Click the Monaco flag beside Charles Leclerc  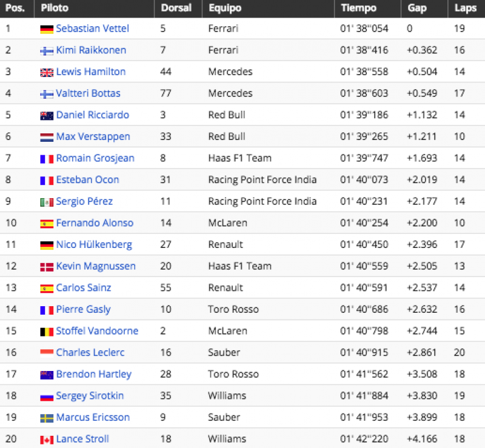[47, 353]
